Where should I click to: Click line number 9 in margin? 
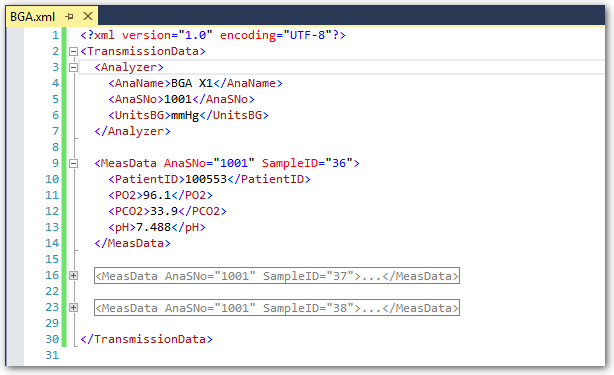(x=55, y=163)
